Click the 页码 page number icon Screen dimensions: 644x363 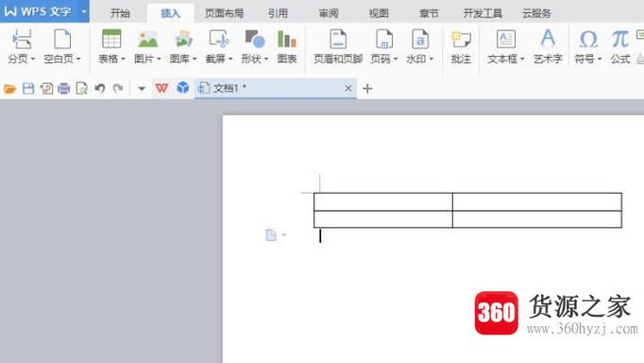click(384, 40)
